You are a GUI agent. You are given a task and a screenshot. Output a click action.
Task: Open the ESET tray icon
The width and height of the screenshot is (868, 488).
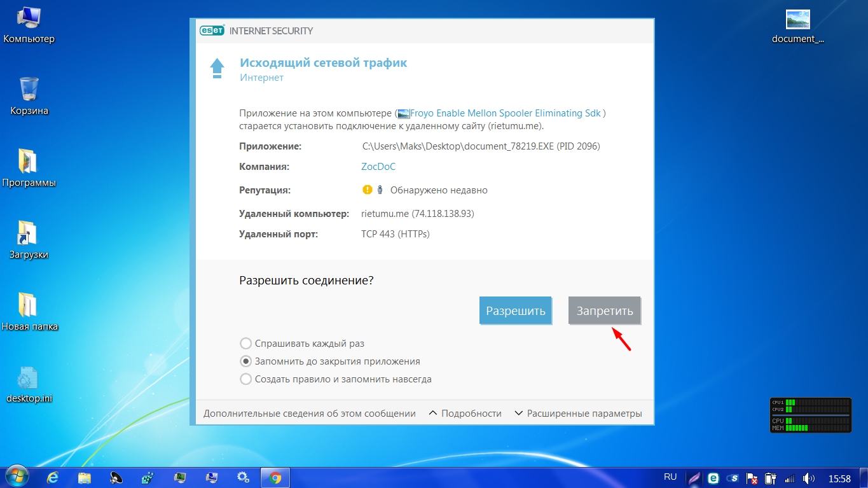(x=713, y=478)
